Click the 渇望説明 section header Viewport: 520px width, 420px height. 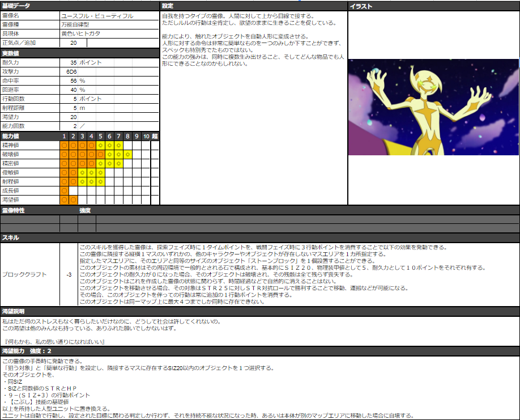pyautogui.click(x=260, y=311)
